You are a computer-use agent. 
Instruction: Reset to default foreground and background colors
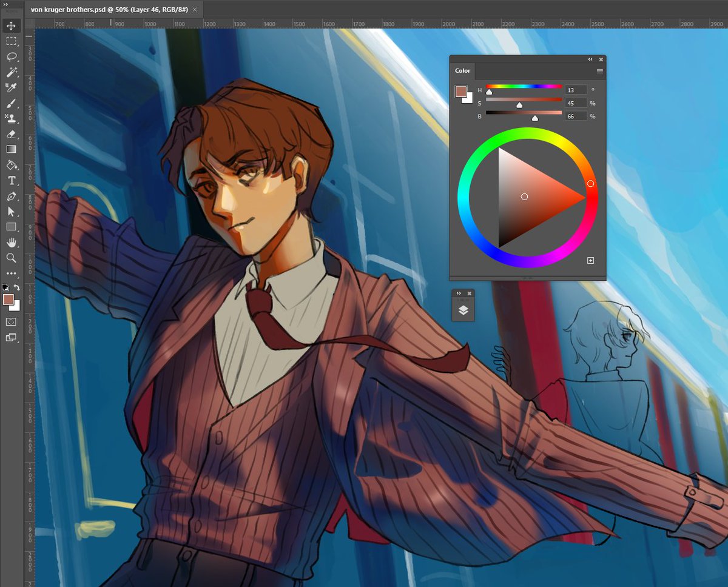click(5, 287)
